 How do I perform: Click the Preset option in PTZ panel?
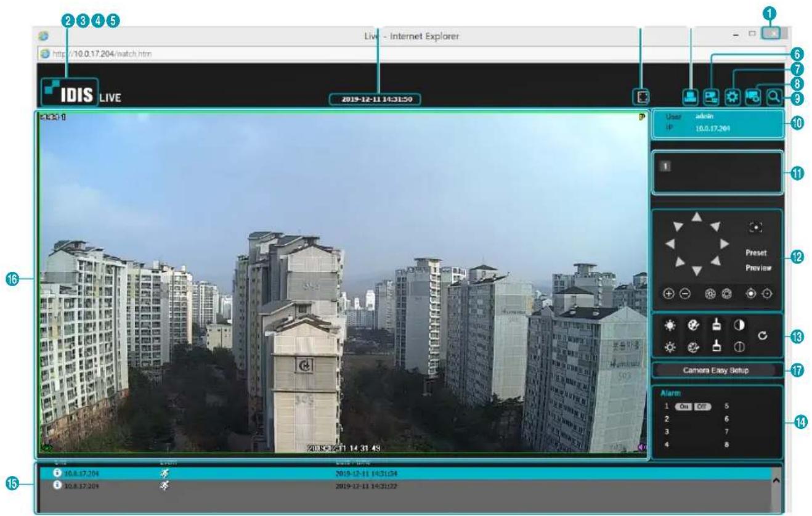[756, 253]
